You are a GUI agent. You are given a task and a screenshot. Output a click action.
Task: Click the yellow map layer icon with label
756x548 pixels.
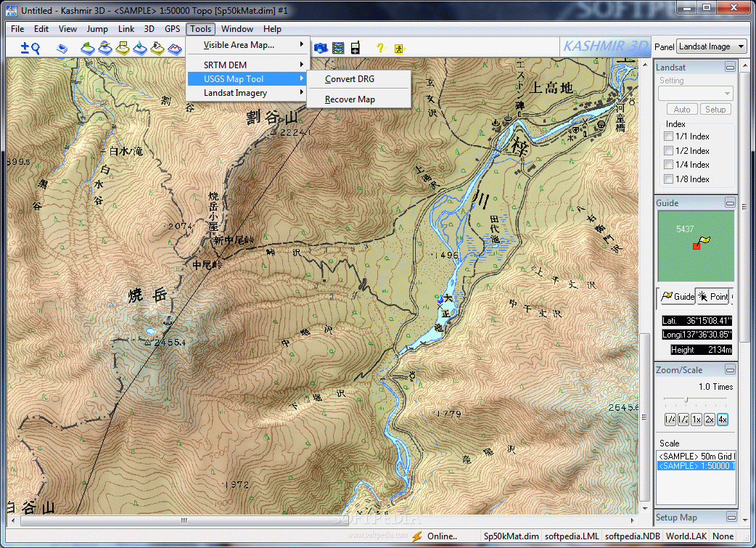tap(123, 48)
